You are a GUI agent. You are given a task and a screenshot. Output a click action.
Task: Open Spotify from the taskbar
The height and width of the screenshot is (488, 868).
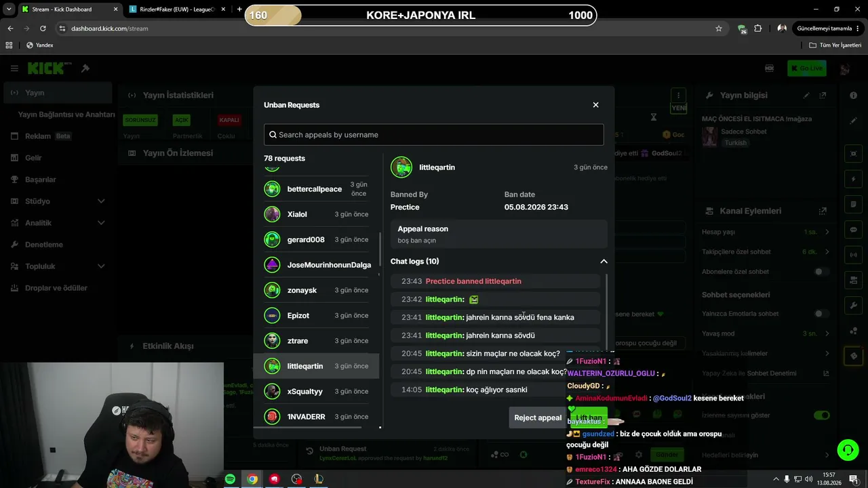click(230, 479)
